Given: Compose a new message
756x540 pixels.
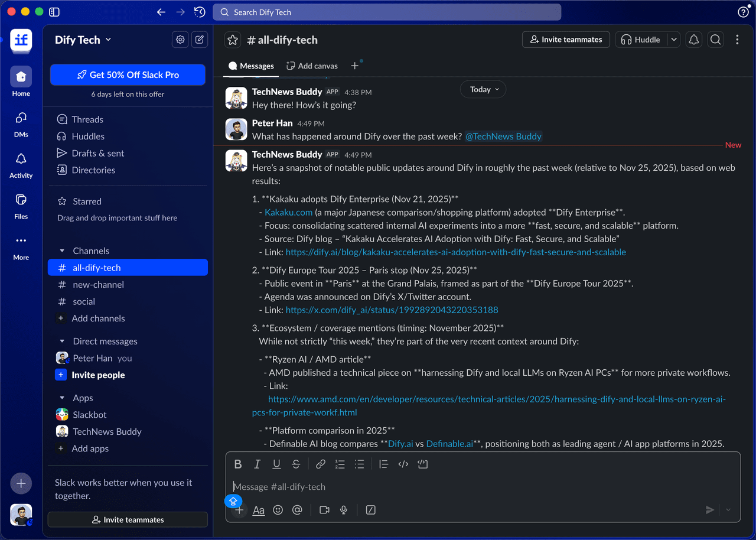Looking at the screenshot, I should coord(200,40).
